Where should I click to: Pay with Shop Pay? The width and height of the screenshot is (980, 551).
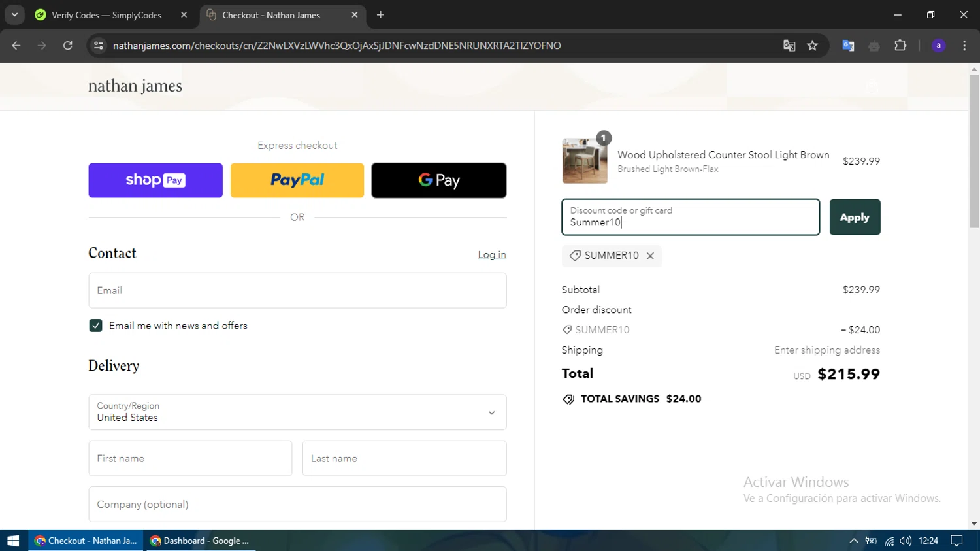point(155,180)
